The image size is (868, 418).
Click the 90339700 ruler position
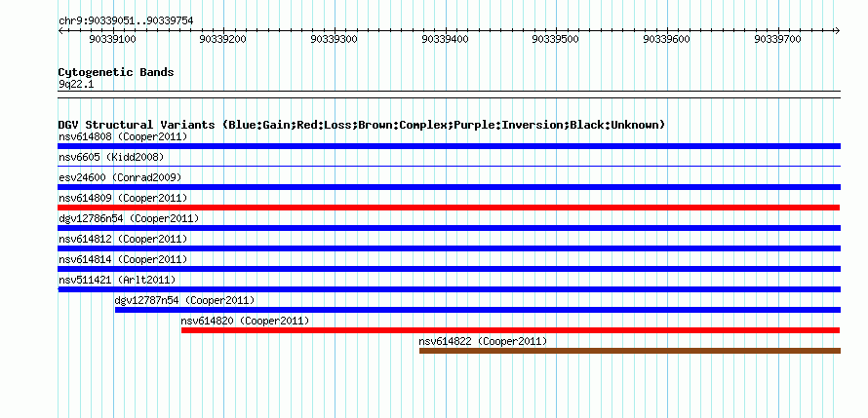(x=777, y=39)
